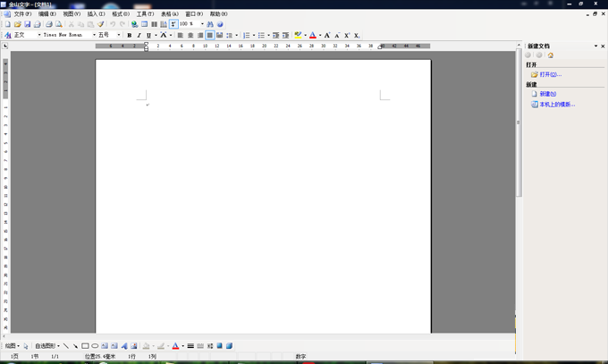
Task: Click the New blank document icon
Action: coord(8,24)
